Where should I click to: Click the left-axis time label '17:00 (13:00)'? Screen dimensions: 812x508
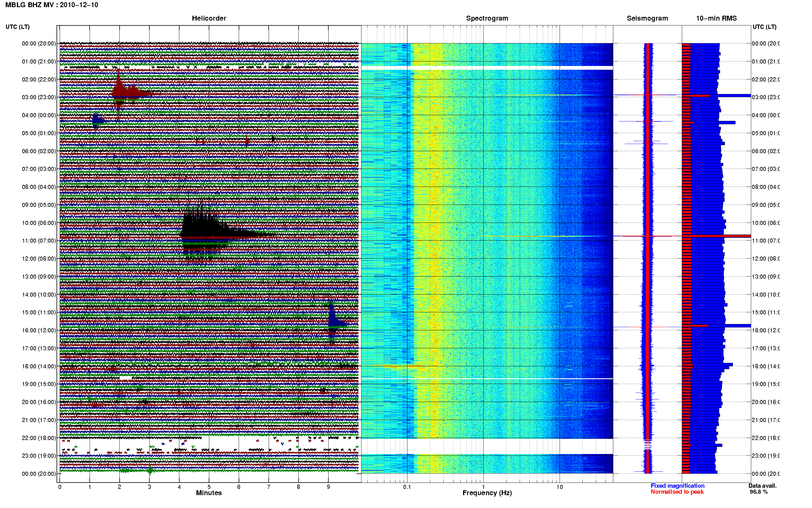point(39,348)
